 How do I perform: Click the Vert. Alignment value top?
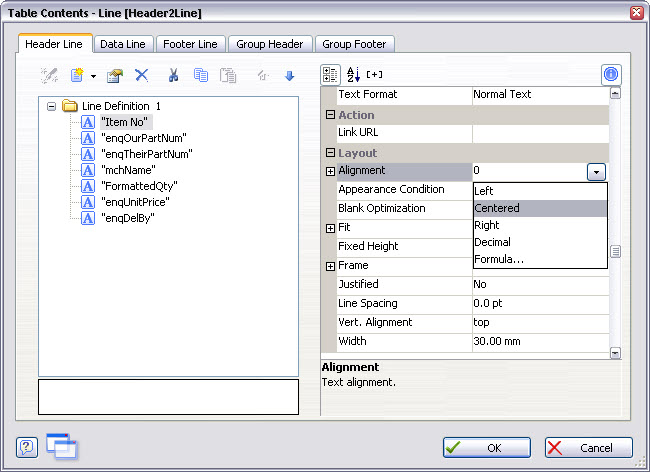(541, 322)
